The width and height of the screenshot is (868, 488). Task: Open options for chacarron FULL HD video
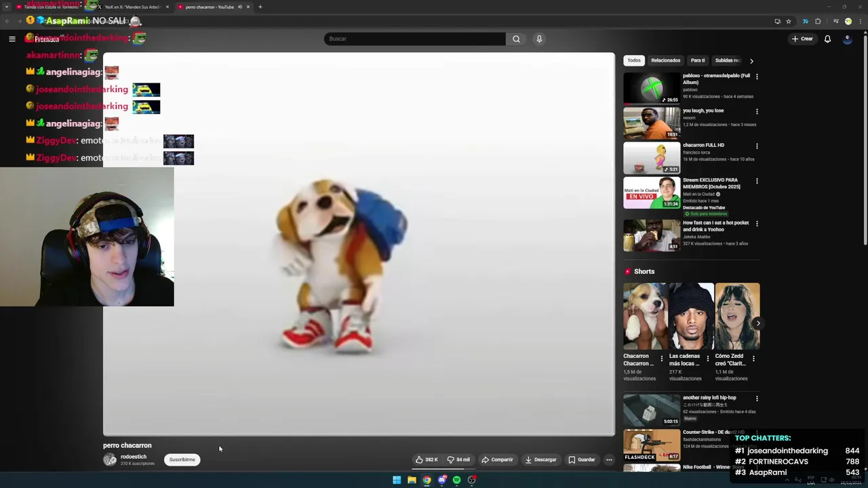(x=757, y=146)
